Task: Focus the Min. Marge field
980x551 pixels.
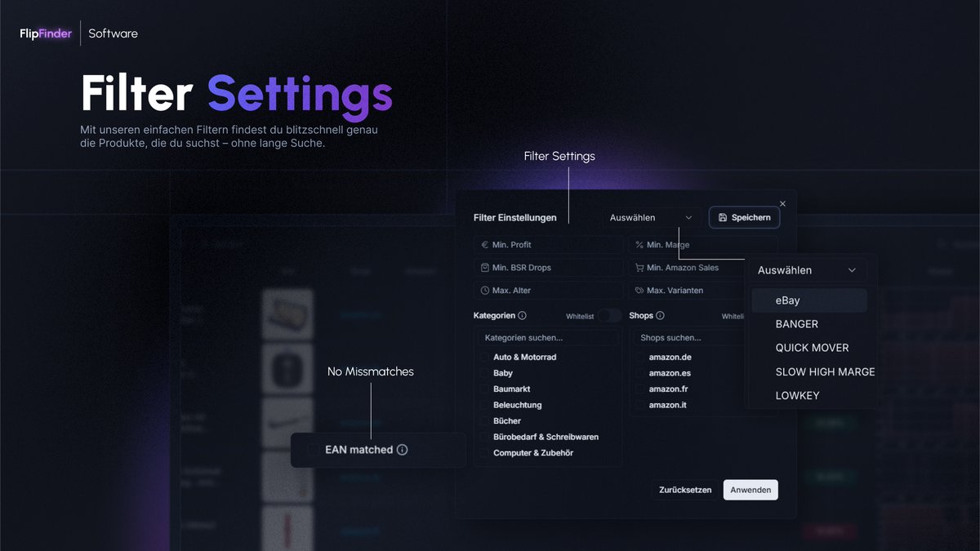Action: (x=702, y=245)
